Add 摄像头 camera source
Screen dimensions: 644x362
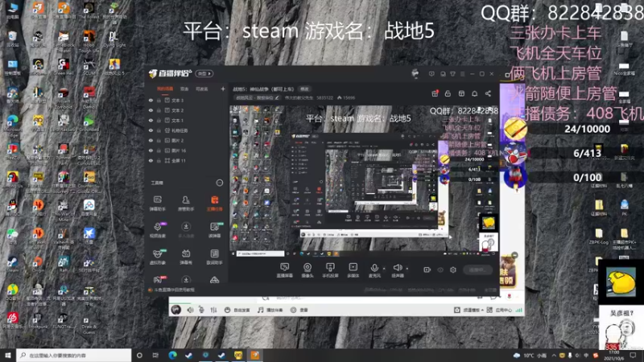(x=308, y=270)
